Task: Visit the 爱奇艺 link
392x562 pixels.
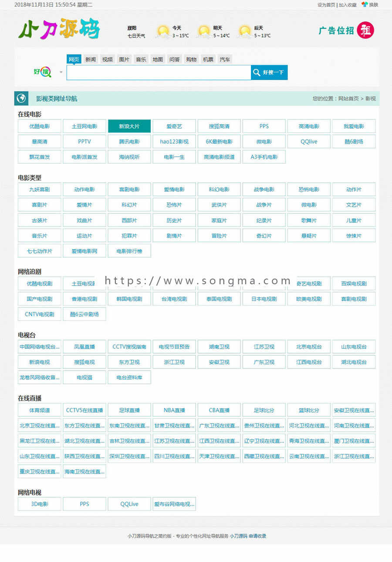Action: point(174,126)
